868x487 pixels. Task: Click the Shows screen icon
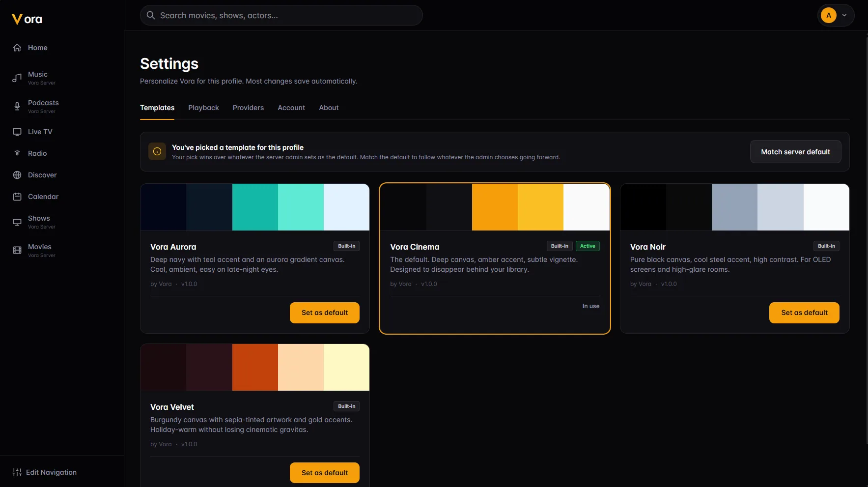pos(17,222)
